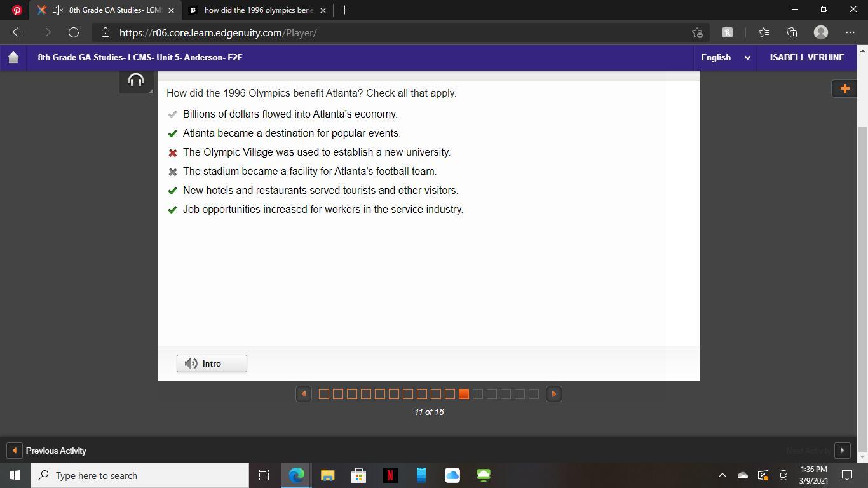Click the browser profile avatar
Screen dimensions: 868x488
point(821,32)
